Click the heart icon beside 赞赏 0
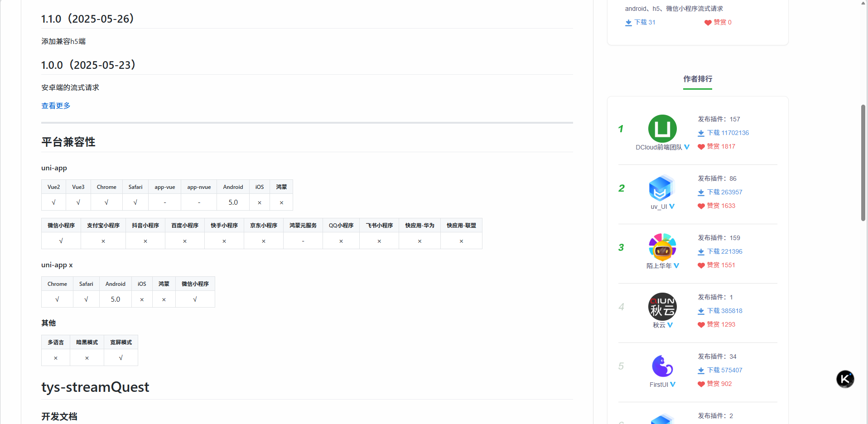Viewport: 868px width, 424px height. tap(708, 23)
